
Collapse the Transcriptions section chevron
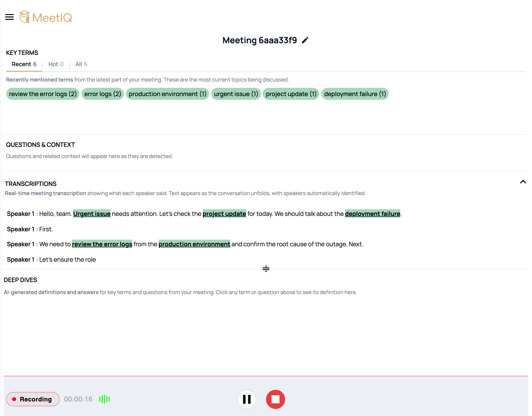(x=523, y=182)
